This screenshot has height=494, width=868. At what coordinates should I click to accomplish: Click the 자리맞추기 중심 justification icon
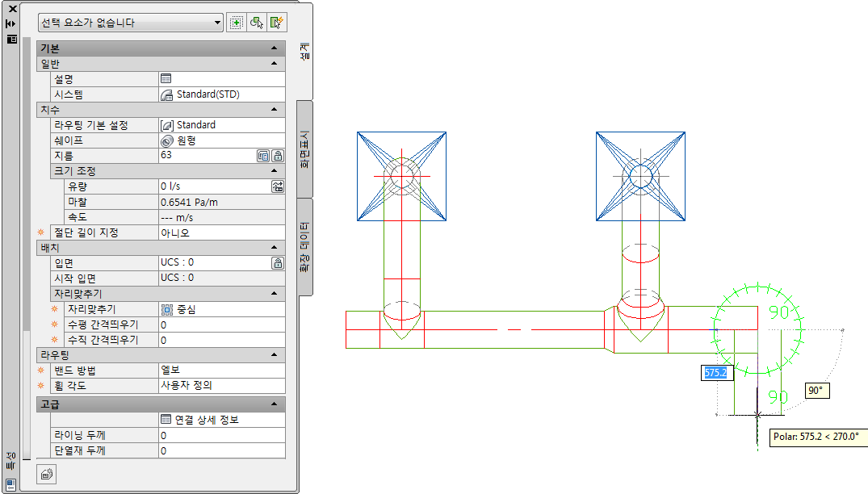(166, 309)
